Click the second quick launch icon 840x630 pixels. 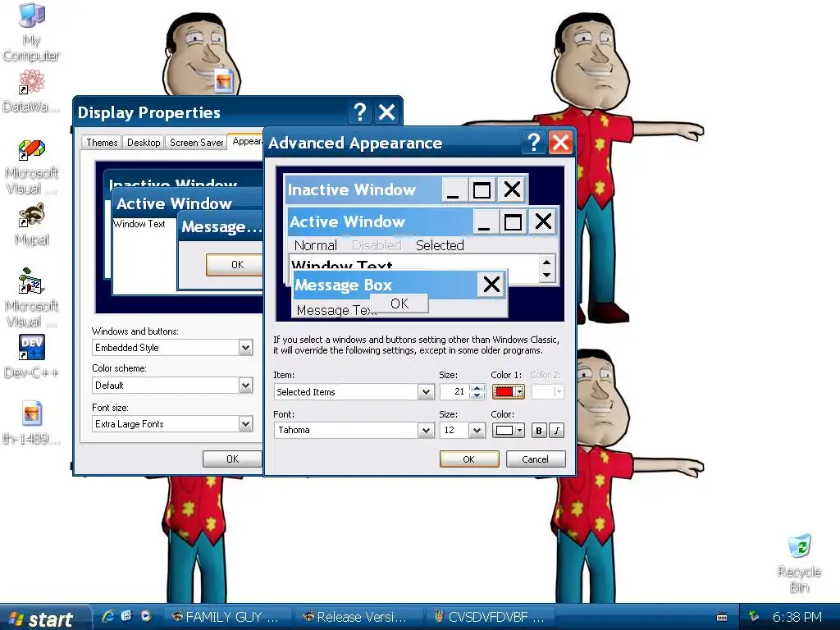pyautogui.click(x=127, y=616)
